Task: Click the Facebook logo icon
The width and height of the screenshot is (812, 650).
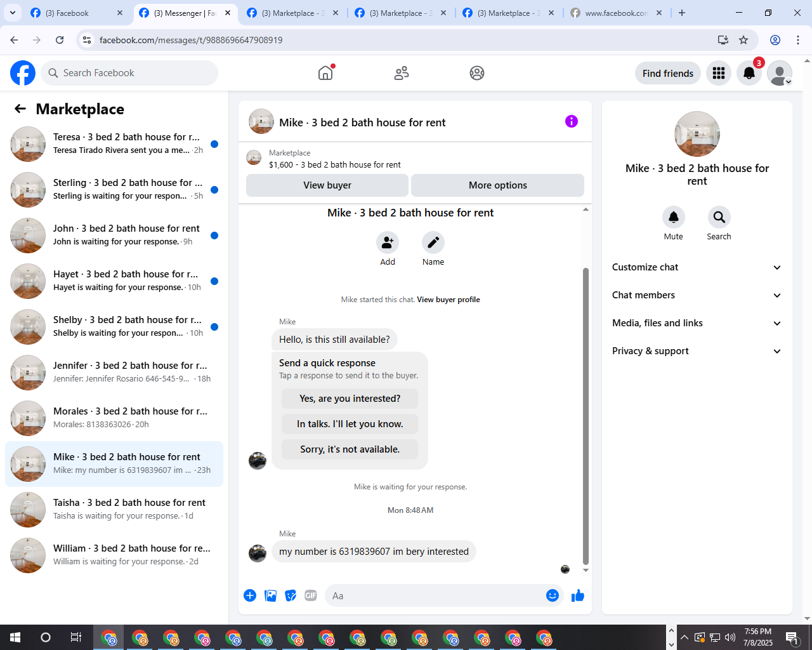Action: [x=23, y=73]
